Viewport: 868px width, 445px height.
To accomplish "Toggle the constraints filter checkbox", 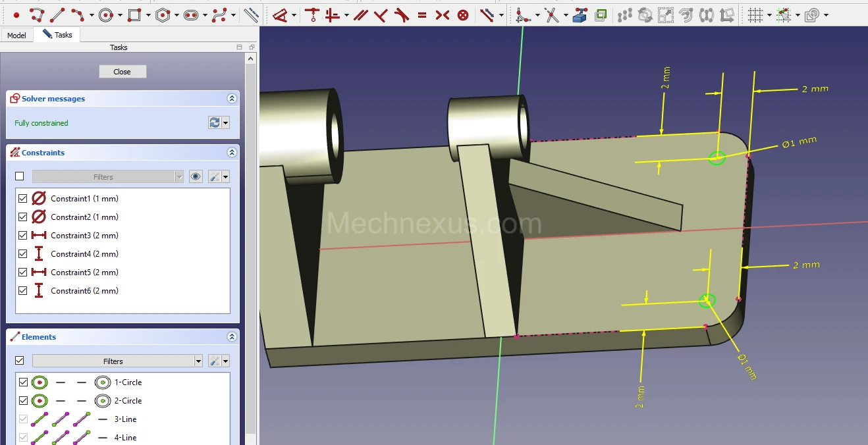I will (x=20, y=176).
